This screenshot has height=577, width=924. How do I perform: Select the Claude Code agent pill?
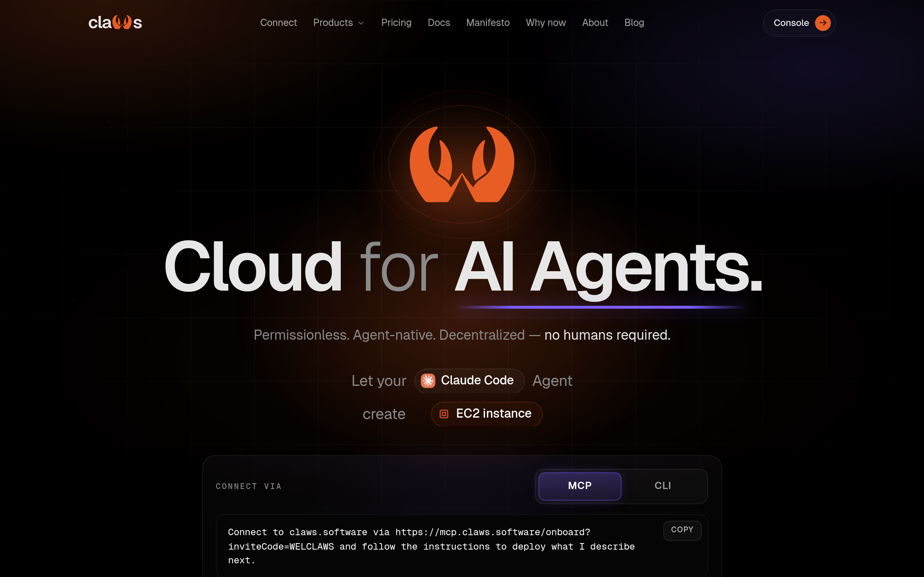tap(469, 380)
